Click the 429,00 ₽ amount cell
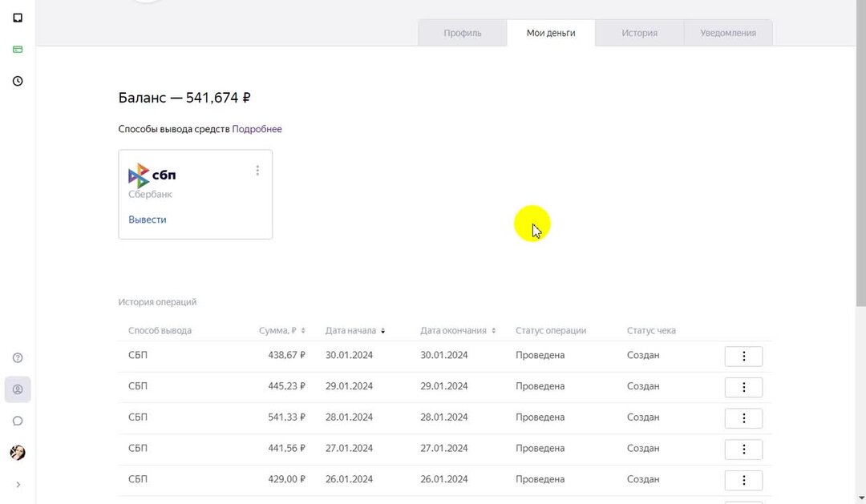 point(286,478)
